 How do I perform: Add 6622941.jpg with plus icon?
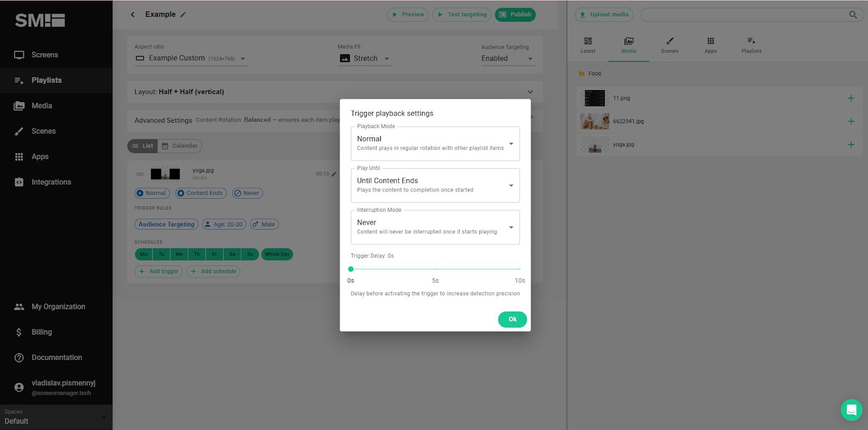[851, 122]
